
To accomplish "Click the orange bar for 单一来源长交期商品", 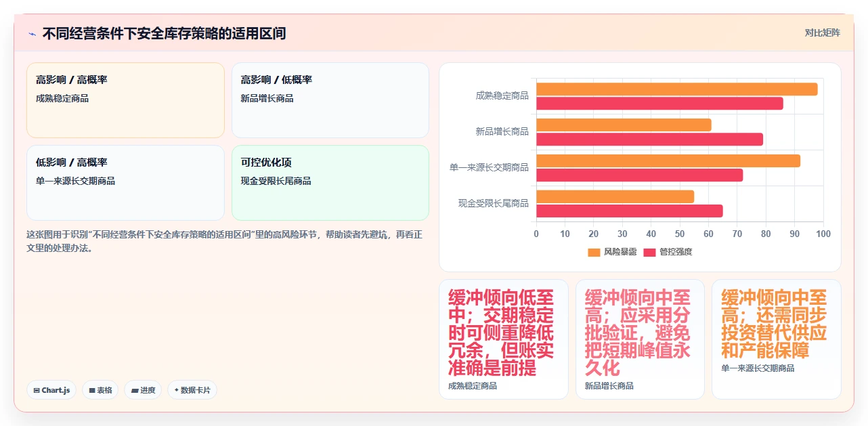I will tap(668, 161).
